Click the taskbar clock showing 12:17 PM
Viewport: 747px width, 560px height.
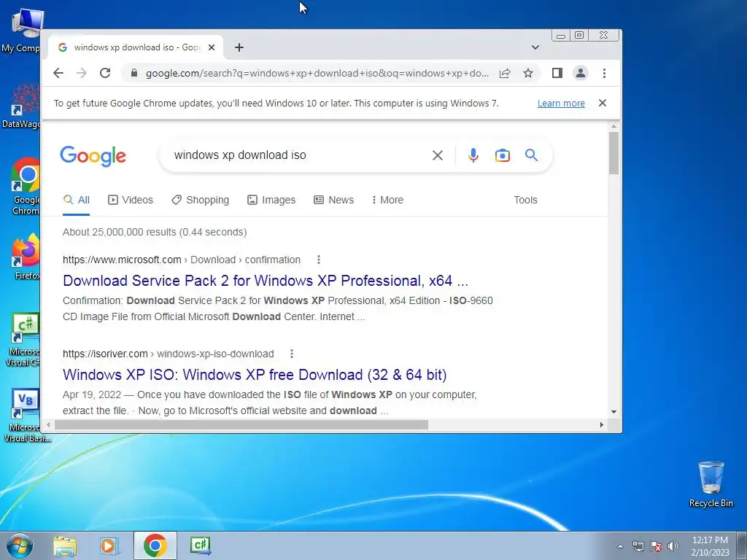tap(710, 546)
